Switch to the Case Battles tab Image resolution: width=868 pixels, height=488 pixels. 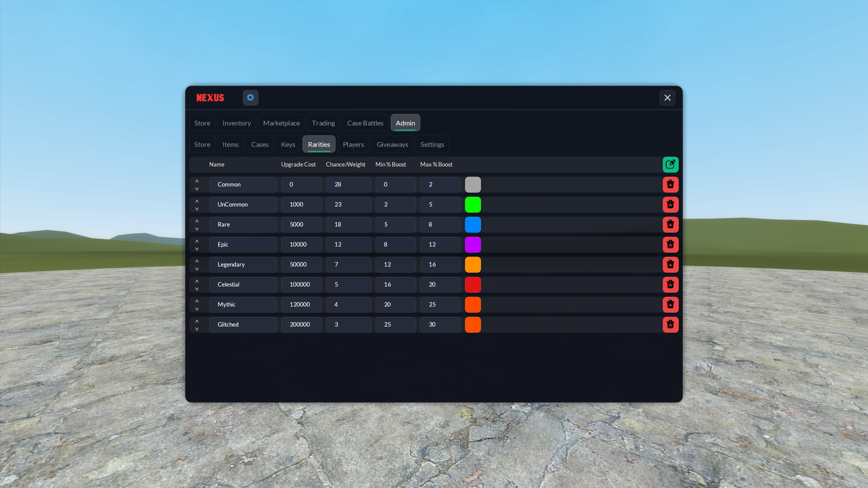[365, 123]
